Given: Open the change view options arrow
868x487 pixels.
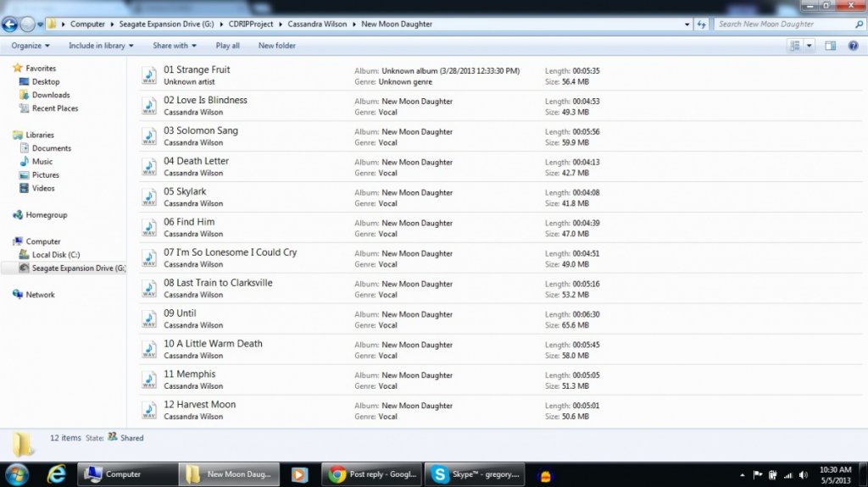Looking at the screenshot, I should click(x=810, y=46).
